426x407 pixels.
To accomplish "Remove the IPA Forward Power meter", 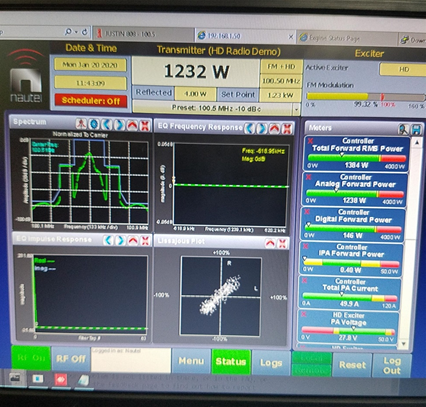I will coord(305,246).
